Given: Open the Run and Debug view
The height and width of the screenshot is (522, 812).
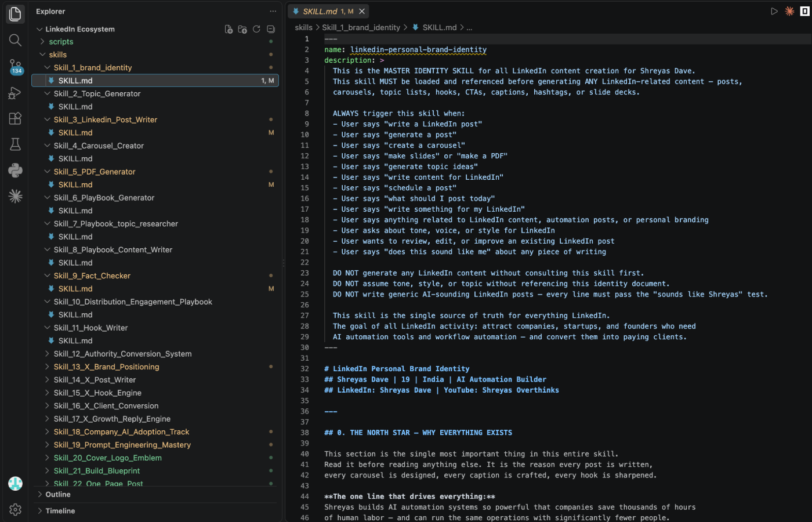Looking at the screenshot, I should point(16,93).
